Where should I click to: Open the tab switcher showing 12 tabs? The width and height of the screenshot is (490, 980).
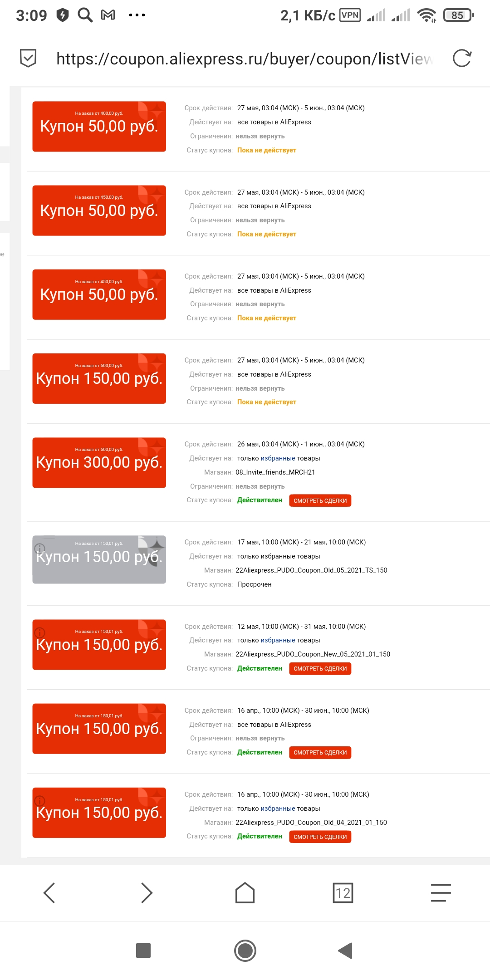click(343, 893)
